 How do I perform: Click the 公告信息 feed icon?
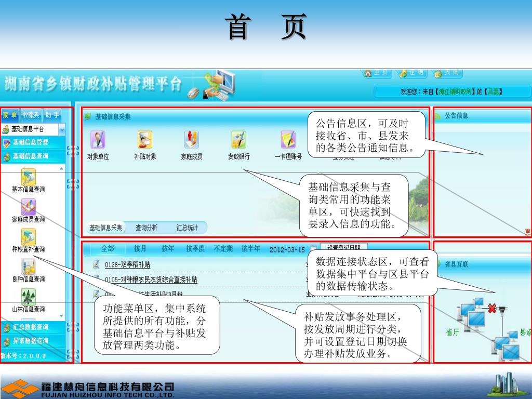437,116
